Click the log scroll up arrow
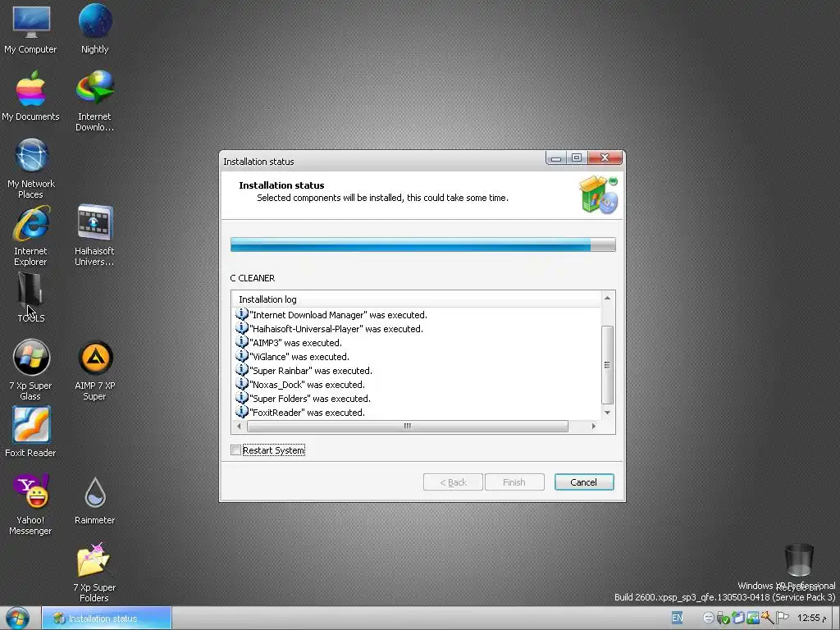The image size is (840, 630). point(607,298)
